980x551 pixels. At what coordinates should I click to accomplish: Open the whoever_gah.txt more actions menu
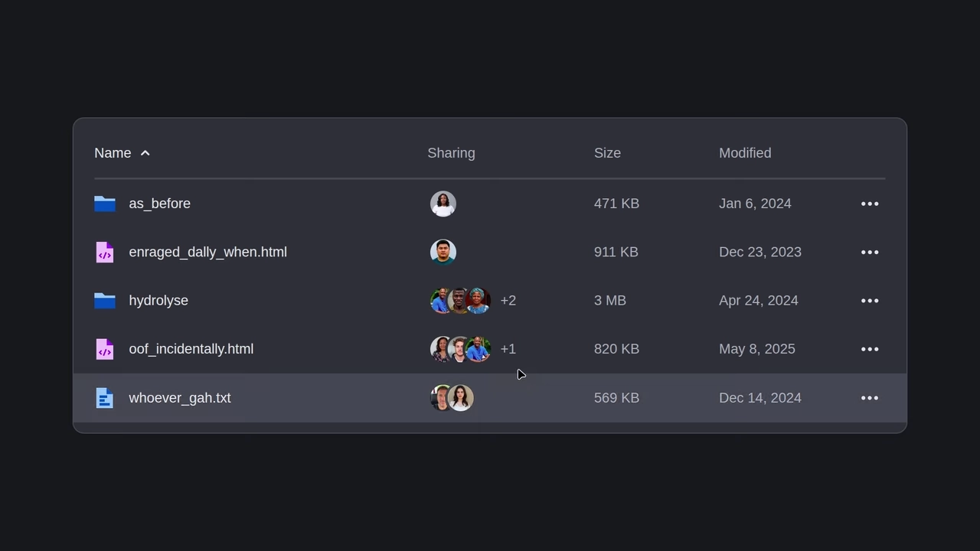[870, 398]
